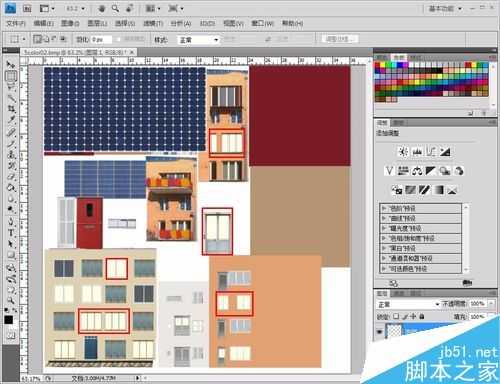Add Color Balance adjustment
Viewport: 500px width, 384px height.
click(417, 171)
